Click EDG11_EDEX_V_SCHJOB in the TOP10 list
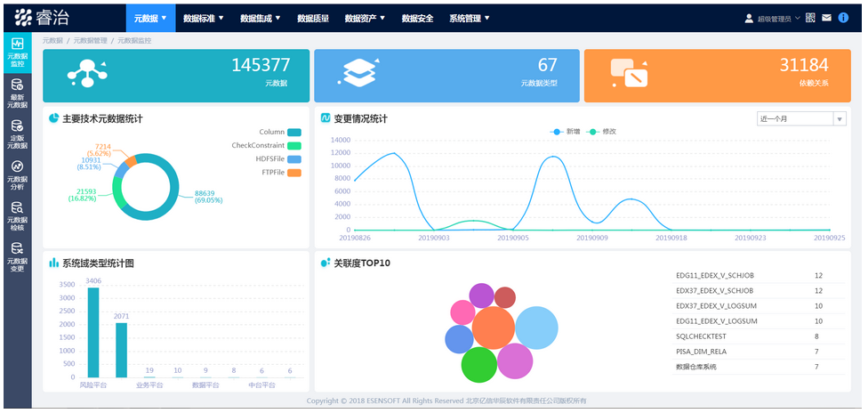 pos(714,275)
